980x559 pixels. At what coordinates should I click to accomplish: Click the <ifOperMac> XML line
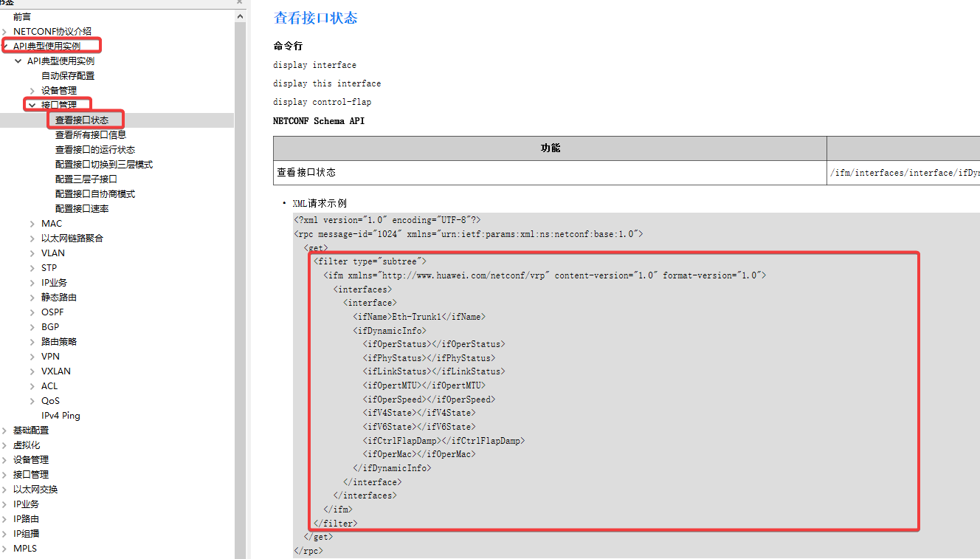[x=418, y=454]
